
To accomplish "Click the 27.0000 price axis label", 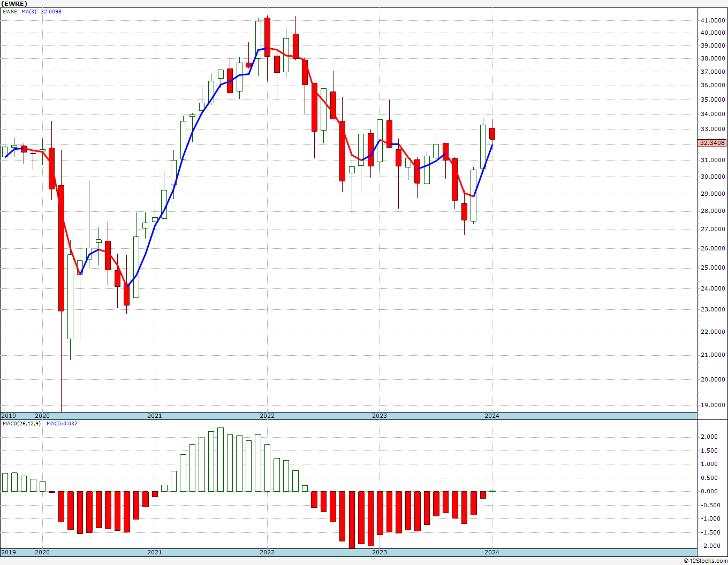I will tap(714, 229).
